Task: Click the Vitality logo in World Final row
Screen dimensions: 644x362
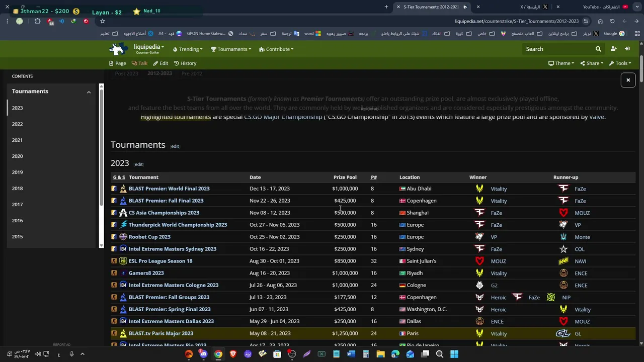Action: pyautogui.click(x=479, y=189)
